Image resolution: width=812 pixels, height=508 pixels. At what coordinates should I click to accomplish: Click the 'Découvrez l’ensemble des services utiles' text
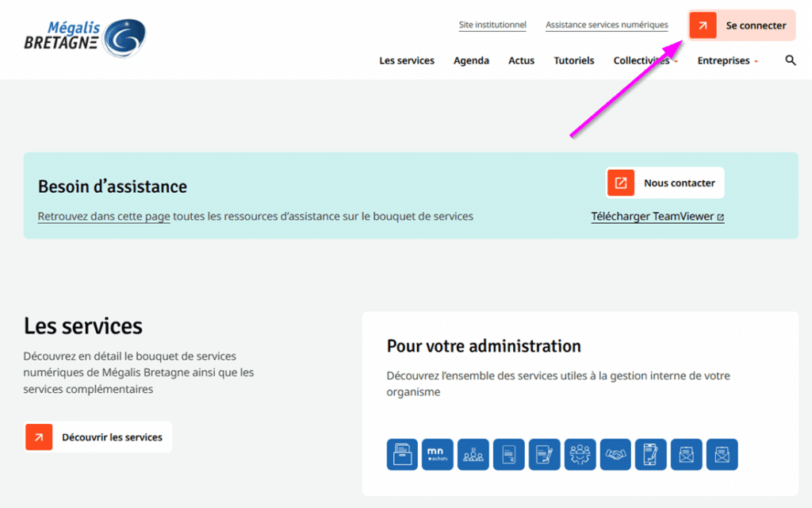pyautogui.click(x=558, y=383)
